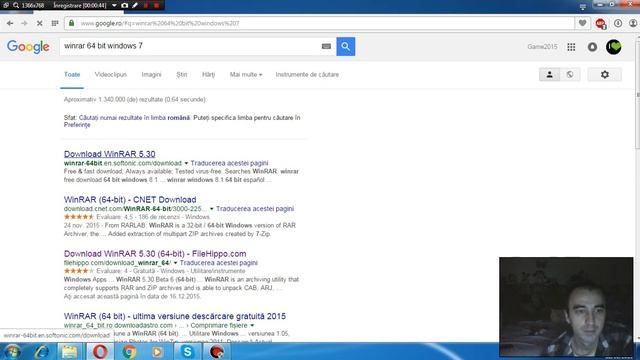
Task: Open the Download WinRAR 5.30 result
Action: [109, 154]
